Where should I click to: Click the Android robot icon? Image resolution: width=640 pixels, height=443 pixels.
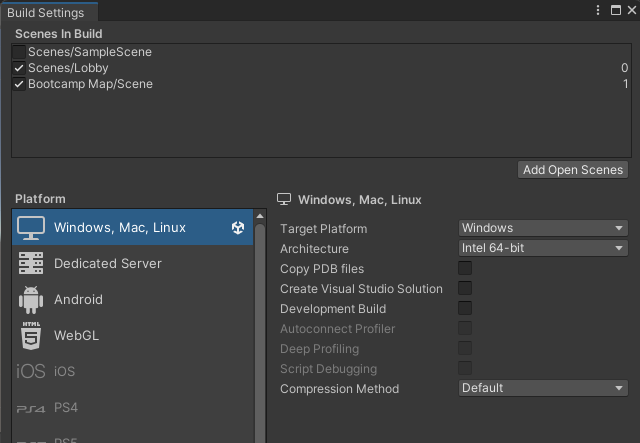coord(31,300)
